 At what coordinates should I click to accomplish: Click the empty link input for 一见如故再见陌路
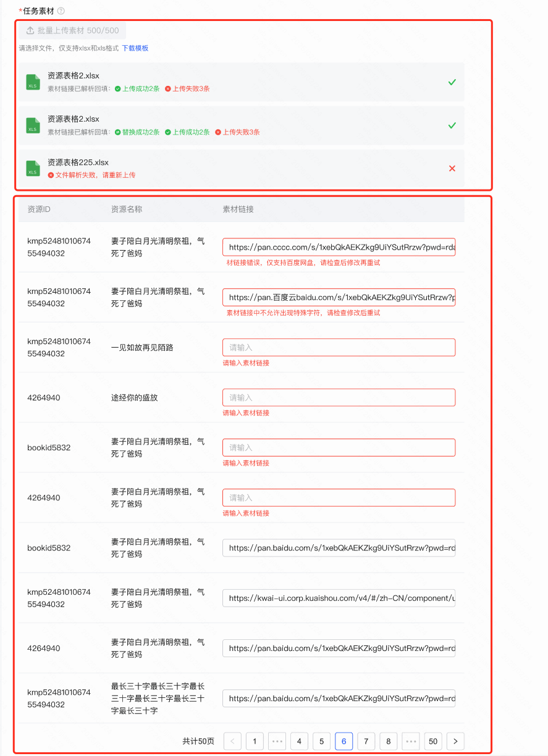pyautogui.click(x=339, y=347)
